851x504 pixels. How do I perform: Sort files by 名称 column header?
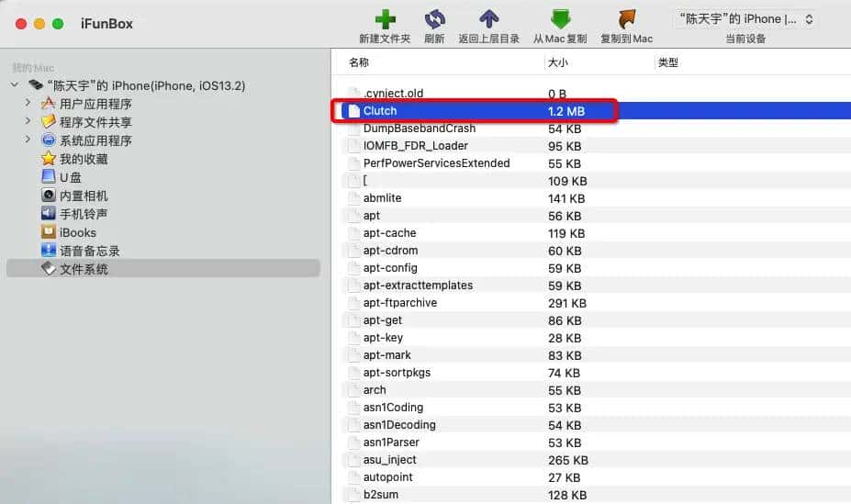pyautogui.click(x=359, y=62)
